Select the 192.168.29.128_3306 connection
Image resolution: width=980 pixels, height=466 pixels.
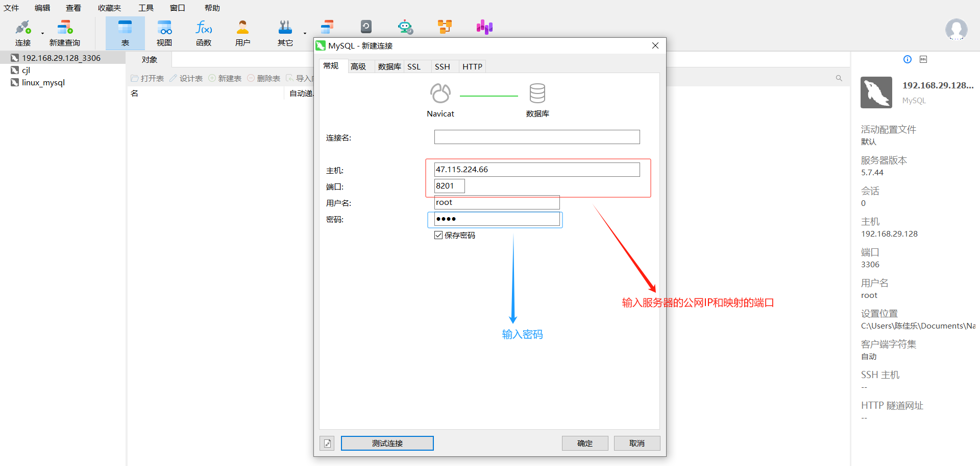click(x=62, y=58)
